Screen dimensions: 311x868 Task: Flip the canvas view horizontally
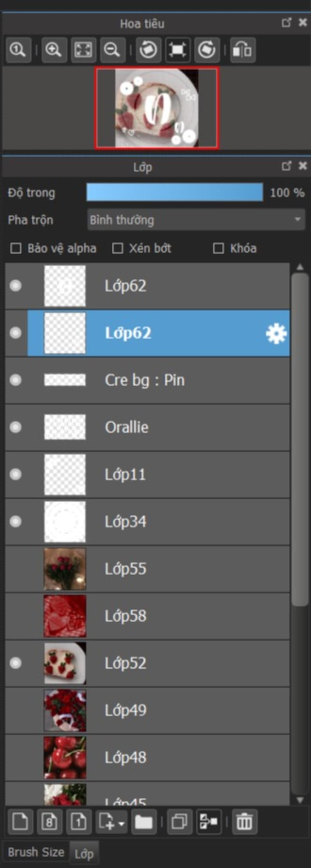tap(243, 50)
